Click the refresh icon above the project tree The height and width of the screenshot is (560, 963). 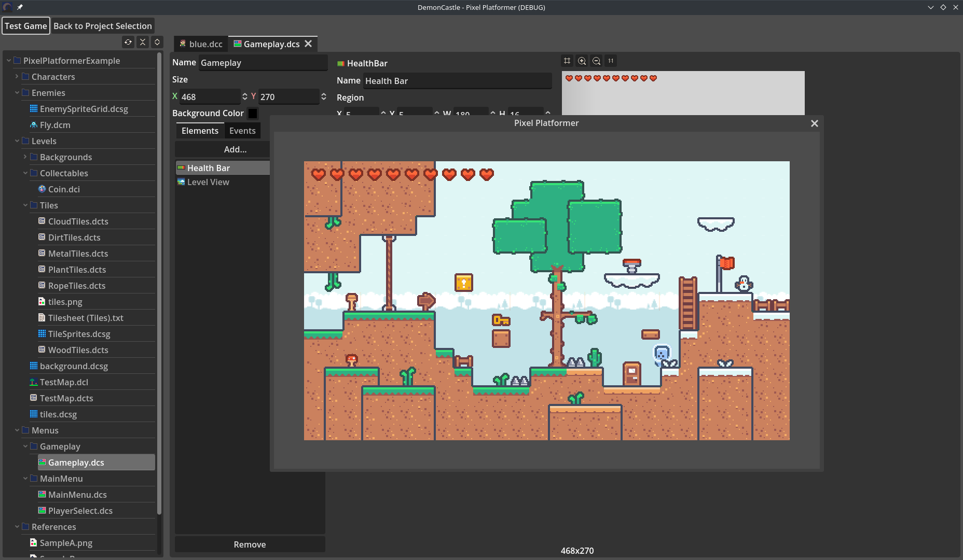coord(128,42)
